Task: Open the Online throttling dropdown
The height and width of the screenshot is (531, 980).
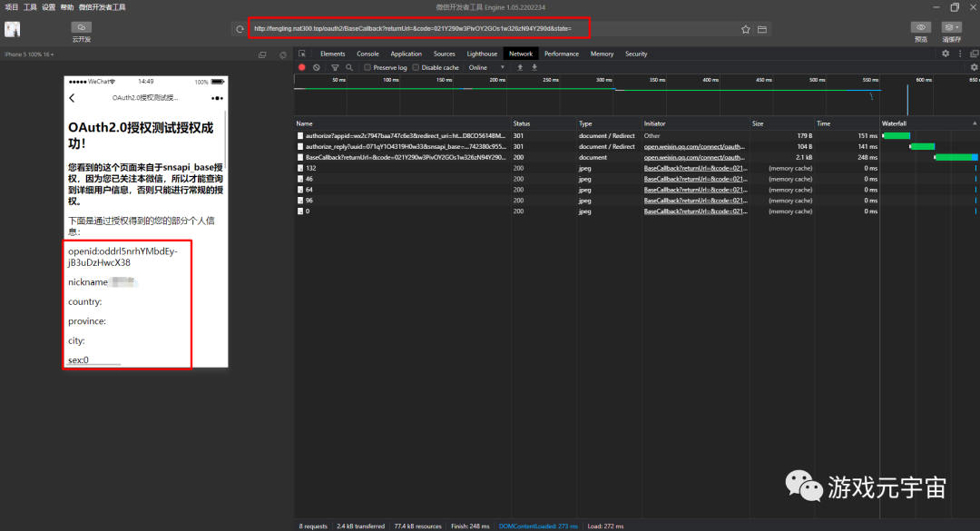Action: (486, 67)
